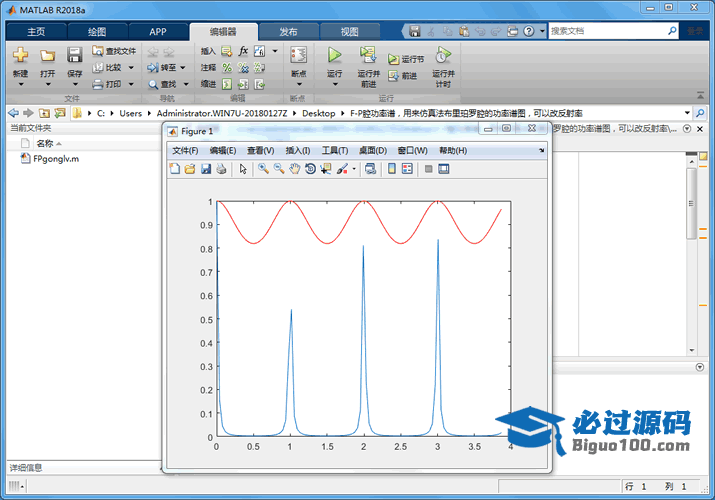Expand the Brush tool color dropdown arrow
Viewport: 715px width, 500px height.
click(354, 169)
